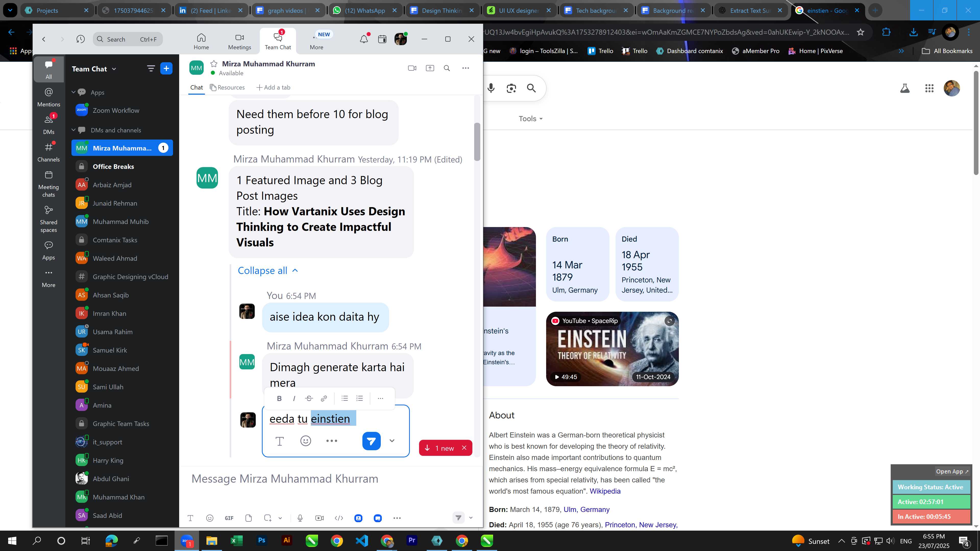Click the share screen icon in chat header
Screen dimensions: 980x551
430,68
